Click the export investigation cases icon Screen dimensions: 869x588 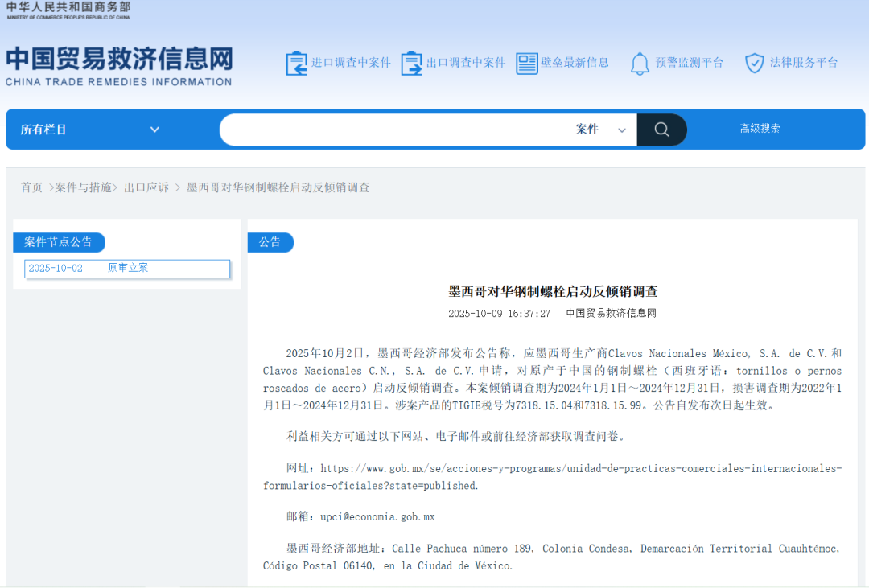pos(411,64)
